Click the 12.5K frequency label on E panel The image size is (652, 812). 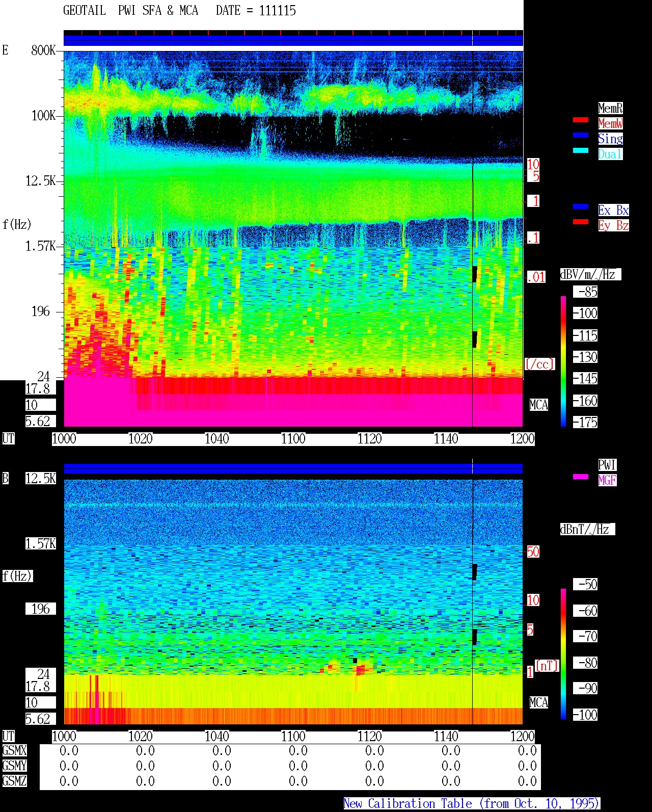pyautogui.click(x=41, y=181)
